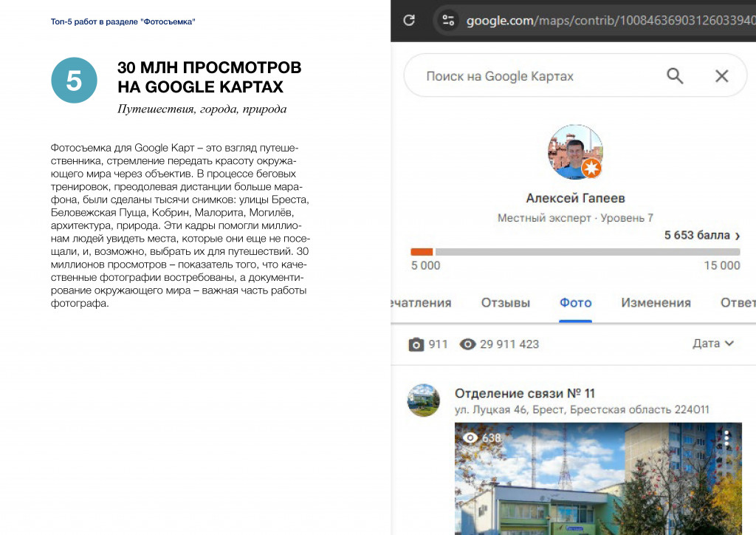Reload the page with the refresh icon
The width and height of the screenshot is (756, 535).
409,20
